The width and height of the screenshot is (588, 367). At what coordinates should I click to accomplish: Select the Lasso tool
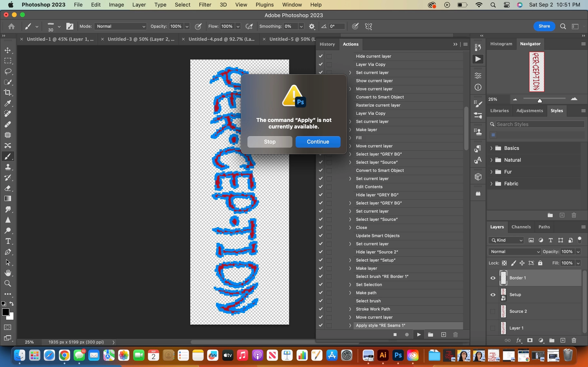click(8, 71)
